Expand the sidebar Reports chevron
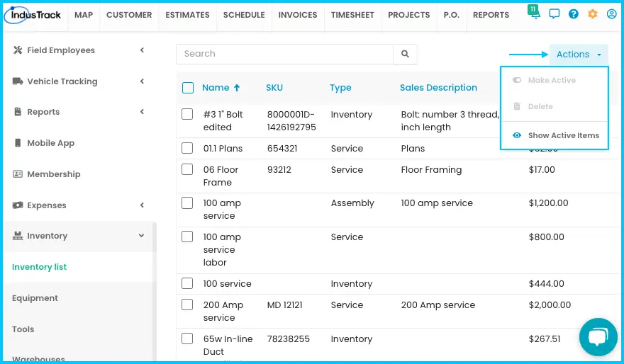 tap(142, 112)
